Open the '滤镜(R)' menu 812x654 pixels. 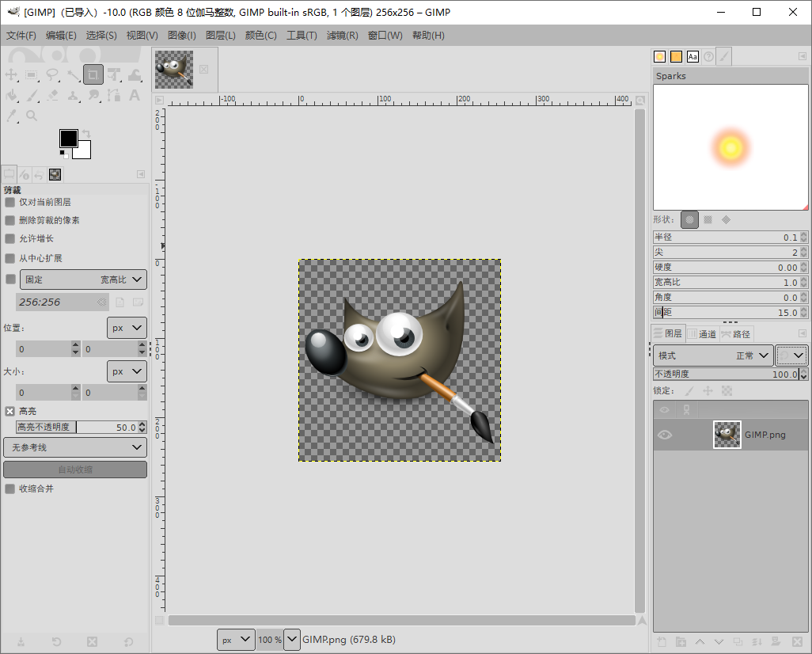click(342, 36)
